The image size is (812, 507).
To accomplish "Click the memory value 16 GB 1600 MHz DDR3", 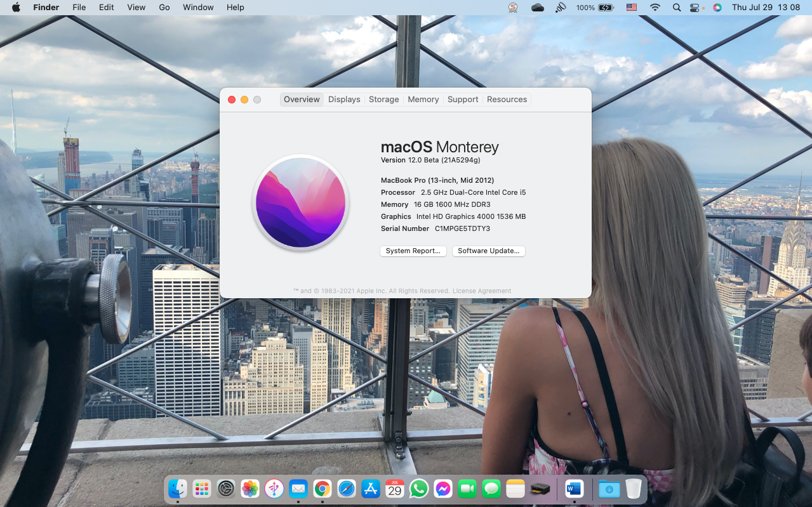I will pos(452,205).
